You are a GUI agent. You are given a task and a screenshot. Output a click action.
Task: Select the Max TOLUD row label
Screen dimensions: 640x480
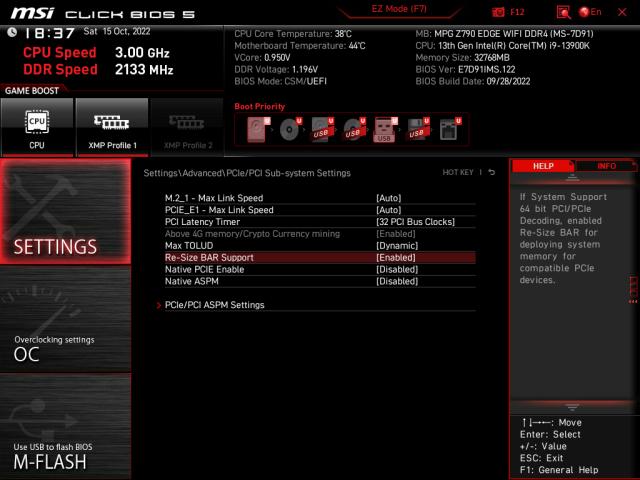click(189, 246)
